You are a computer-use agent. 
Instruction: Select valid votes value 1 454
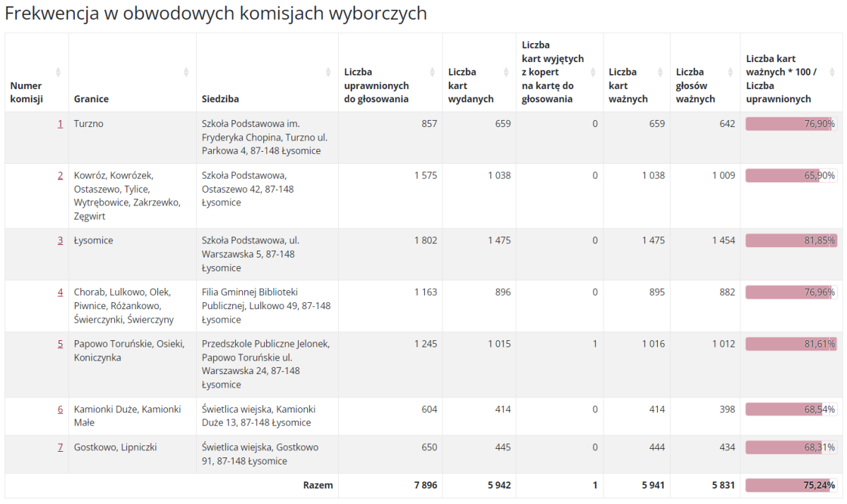723,241
